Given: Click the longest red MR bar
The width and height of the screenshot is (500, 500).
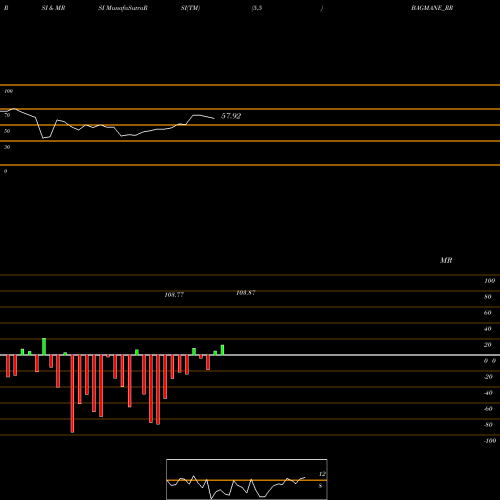Looking at the screenshot, I should point(72,394).
